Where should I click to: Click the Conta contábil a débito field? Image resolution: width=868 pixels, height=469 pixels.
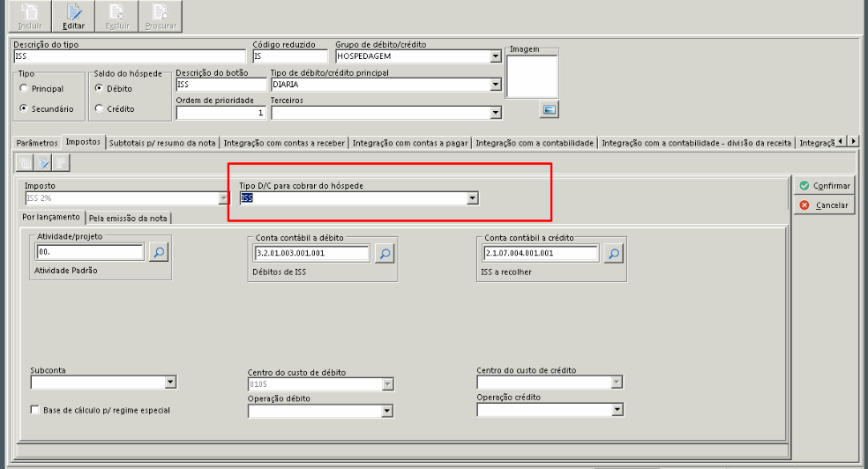[x=312, y=253]
